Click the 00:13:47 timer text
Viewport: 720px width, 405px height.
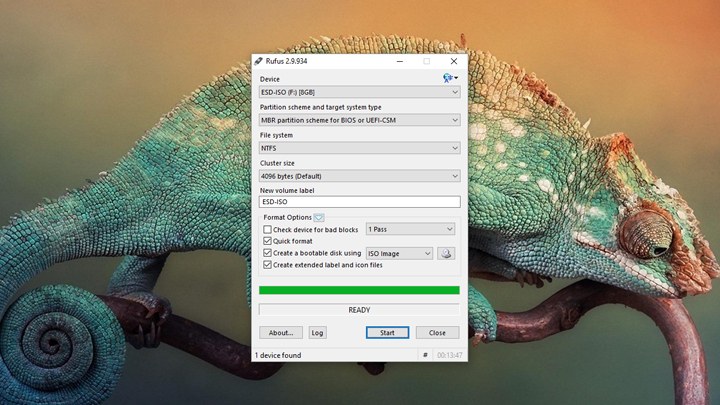(x=450, y=355)
